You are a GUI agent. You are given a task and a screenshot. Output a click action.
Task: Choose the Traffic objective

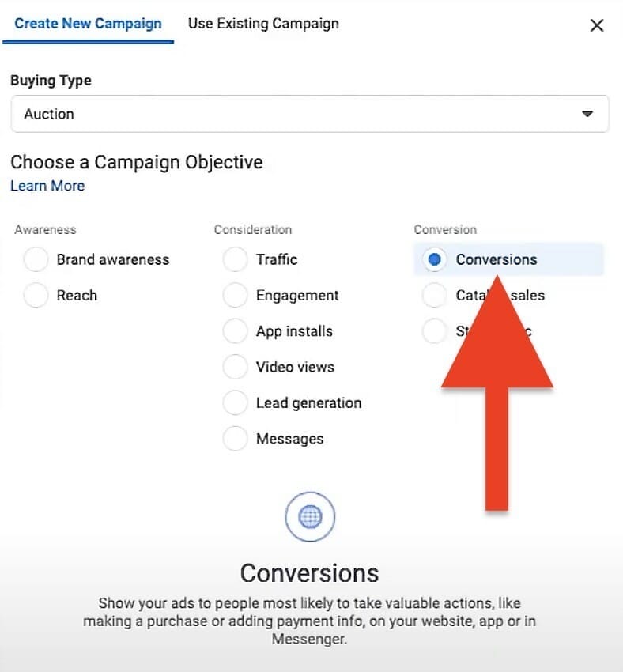236,259
